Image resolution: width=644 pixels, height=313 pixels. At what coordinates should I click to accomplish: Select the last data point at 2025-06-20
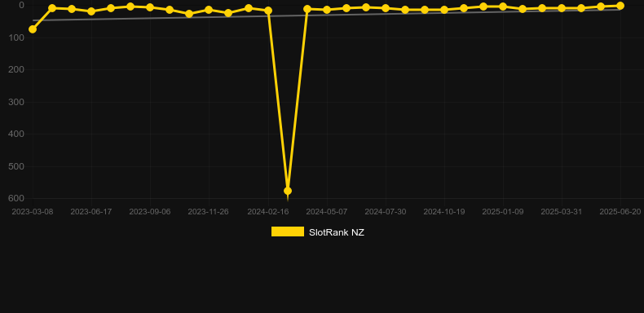pyautogui.click(x=620, y=6)
